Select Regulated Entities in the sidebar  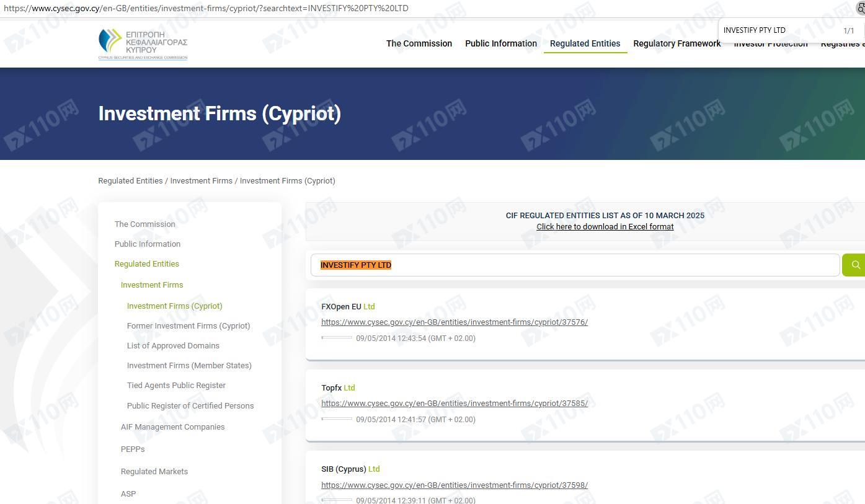pyautogui.click(x=147, y=264)
